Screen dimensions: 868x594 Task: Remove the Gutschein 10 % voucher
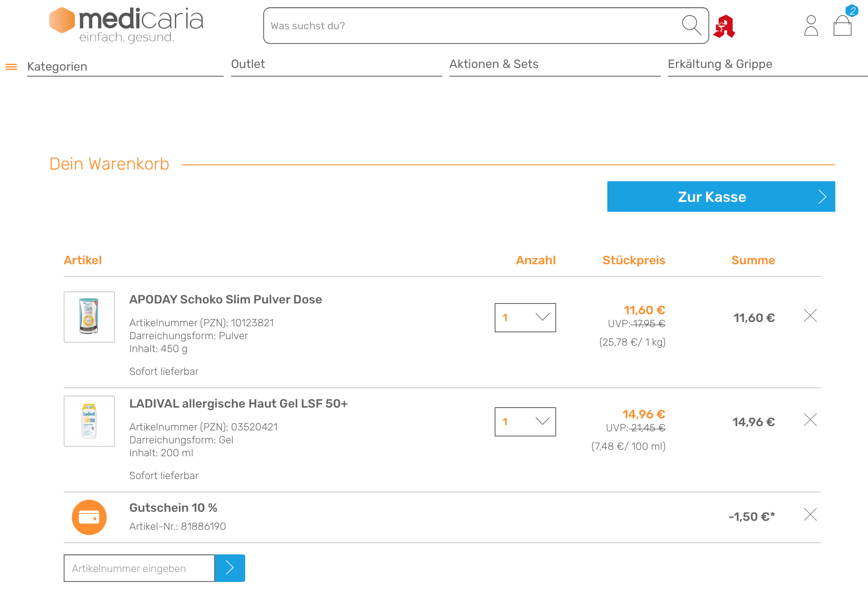810,514
